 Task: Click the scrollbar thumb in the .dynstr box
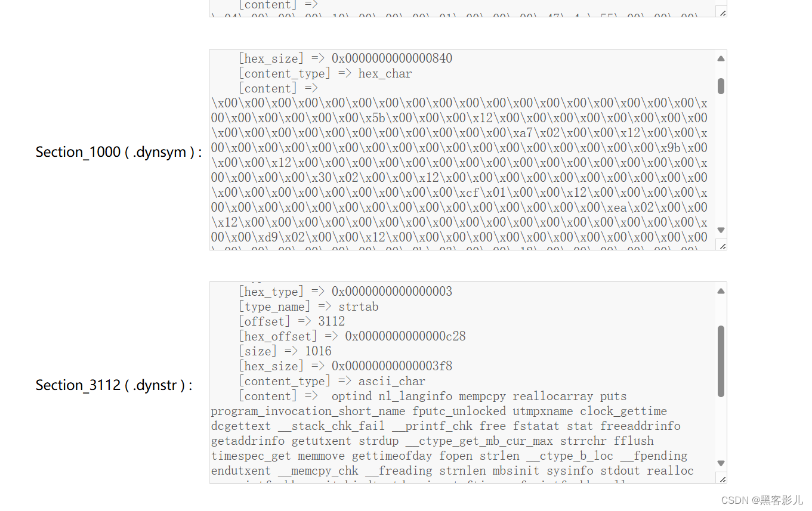pos(721,361)
